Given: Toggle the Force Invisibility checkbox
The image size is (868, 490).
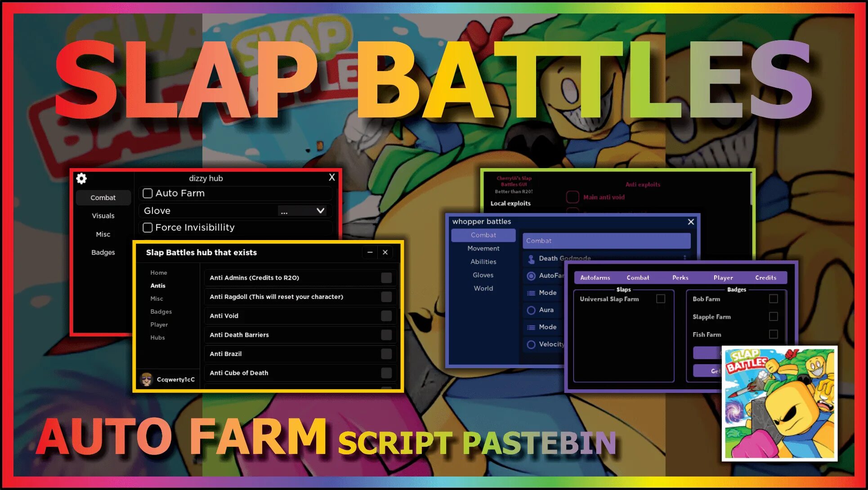Looking at the screenshot, I should pos(148,227).
